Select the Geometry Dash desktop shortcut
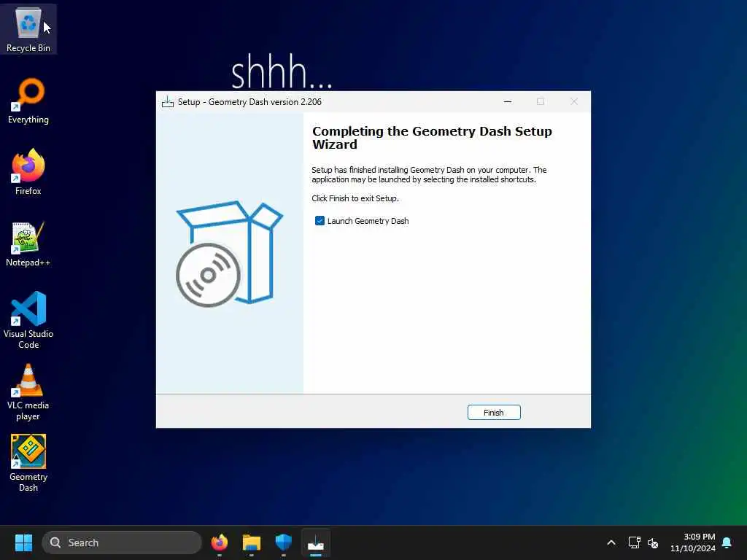Screen dimensions: 747x560 tap(28, 463)
